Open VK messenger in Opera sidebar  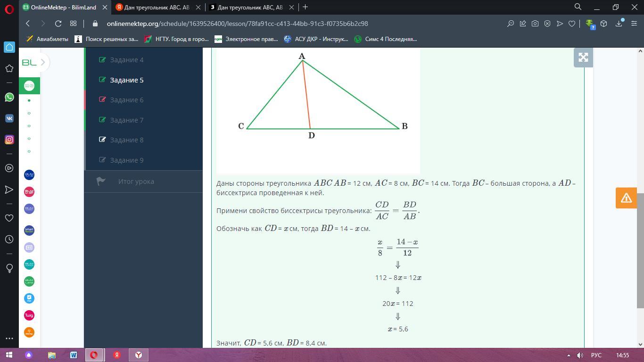(x=9, y=118)
